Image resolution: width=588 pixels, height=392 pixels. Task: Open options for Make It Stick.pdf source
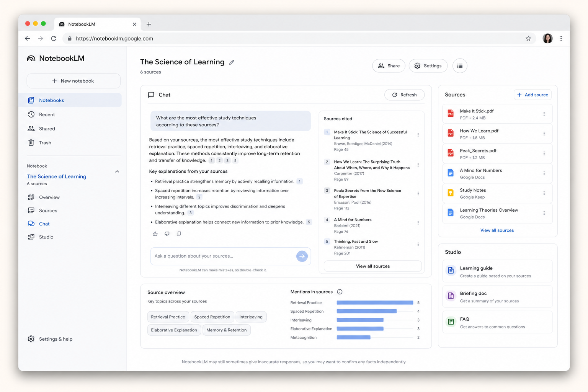coord(544,114)
